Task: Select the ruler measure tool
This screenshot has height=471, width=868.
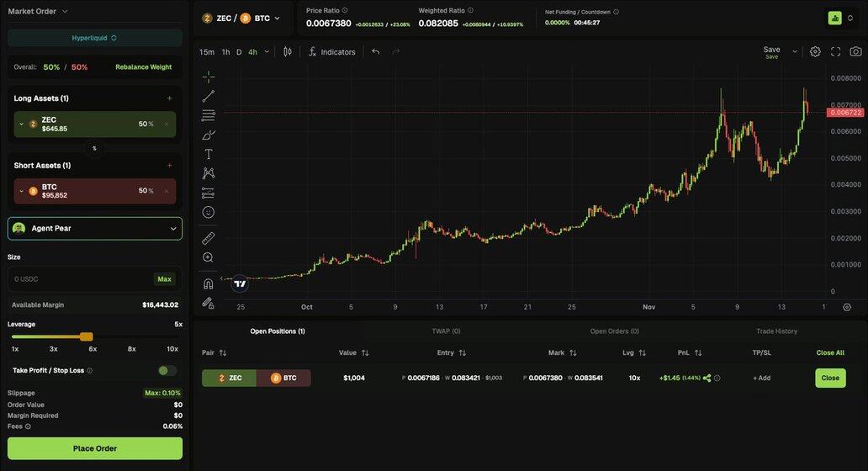Action: [208, 238]
